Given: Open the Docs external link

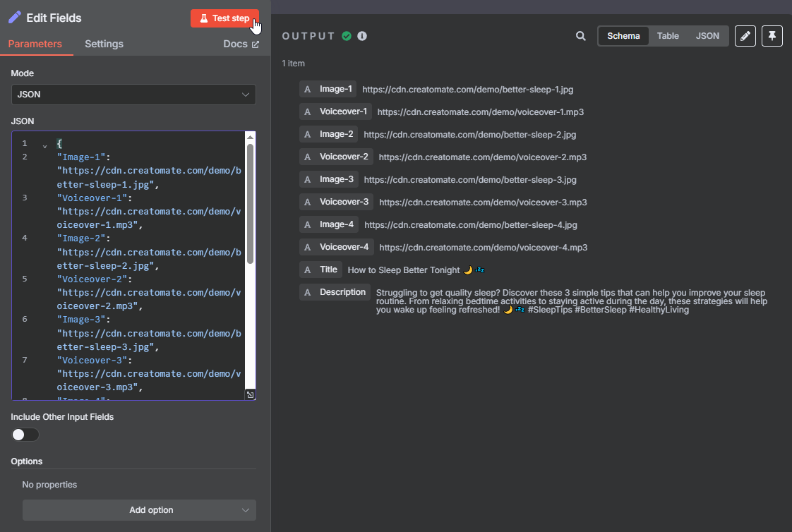Looking at the screenshot, I should pos(241,44).
